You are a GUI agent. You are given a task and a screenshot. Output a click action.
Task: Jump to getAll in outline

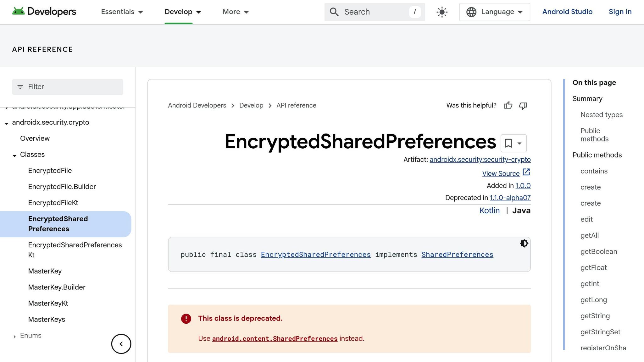click(x=590, y=235)
